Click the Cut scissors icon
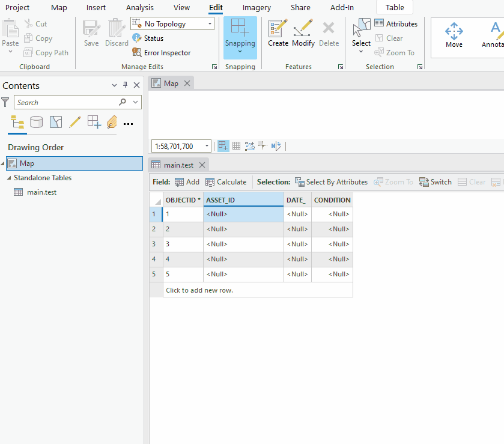This screenshot has width=504, height=444. click(29, 23)
